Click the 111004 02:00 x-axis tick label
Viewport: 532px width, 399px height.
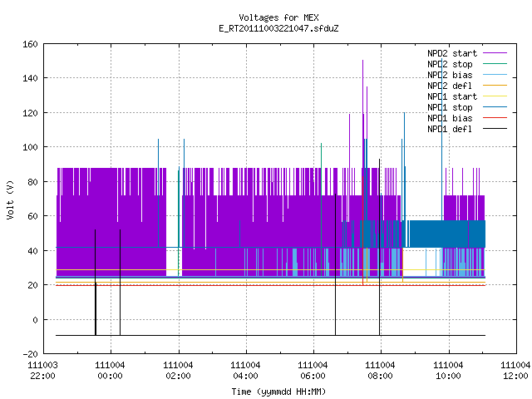pos(178,371)
